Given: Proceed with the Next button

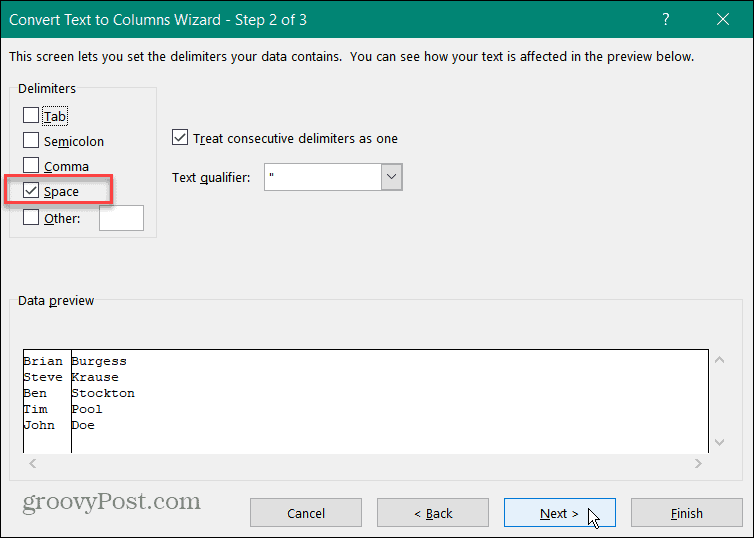Looking at the screenshot, I should coord(560,513).
